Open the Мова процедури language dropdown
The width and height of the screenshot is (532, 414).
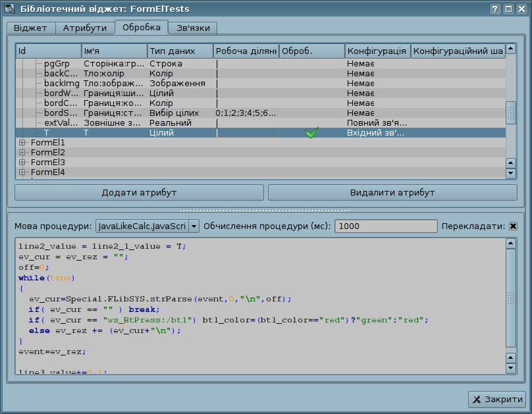coord(194,226)
